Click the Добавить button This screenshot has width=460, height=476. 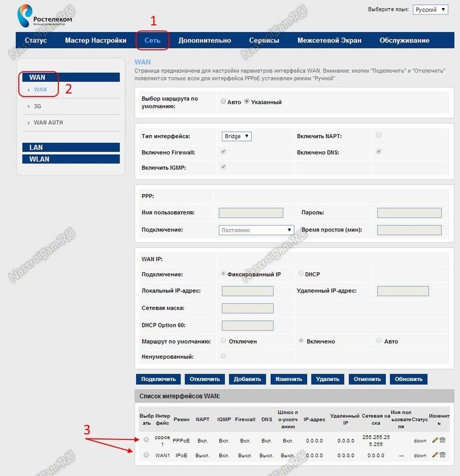point(247,379)
